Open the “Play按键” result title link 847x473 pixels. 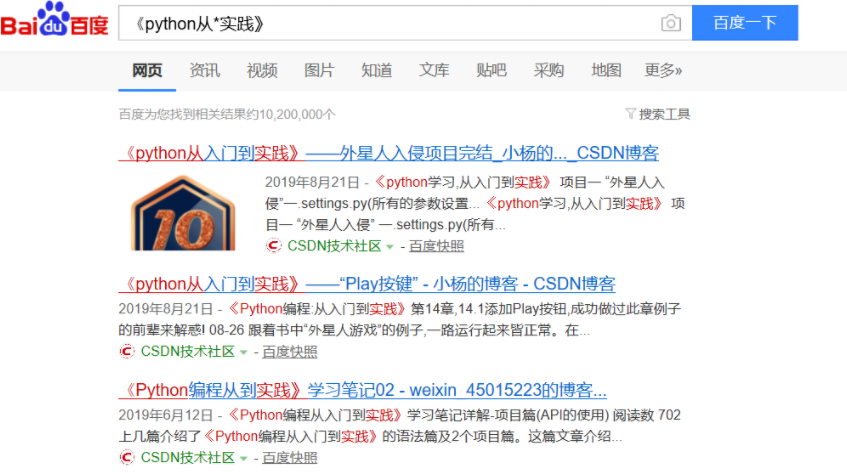366,283
